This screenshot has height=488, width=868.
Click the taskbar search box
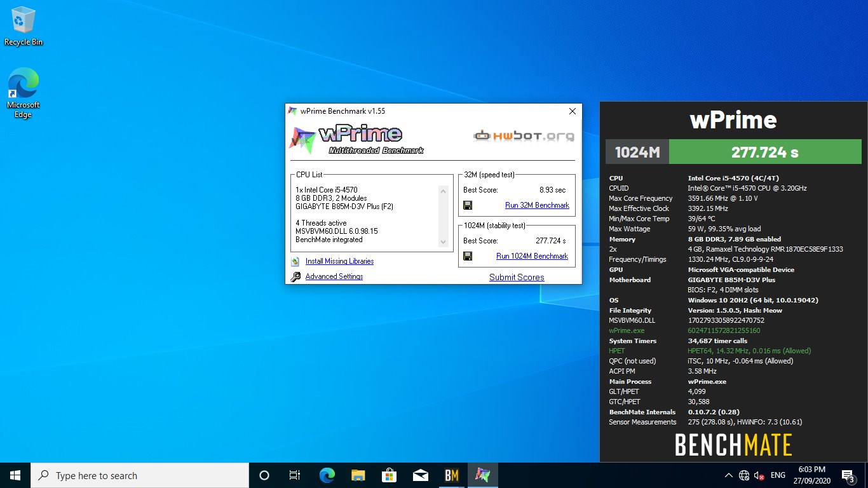tap(140, 475)
